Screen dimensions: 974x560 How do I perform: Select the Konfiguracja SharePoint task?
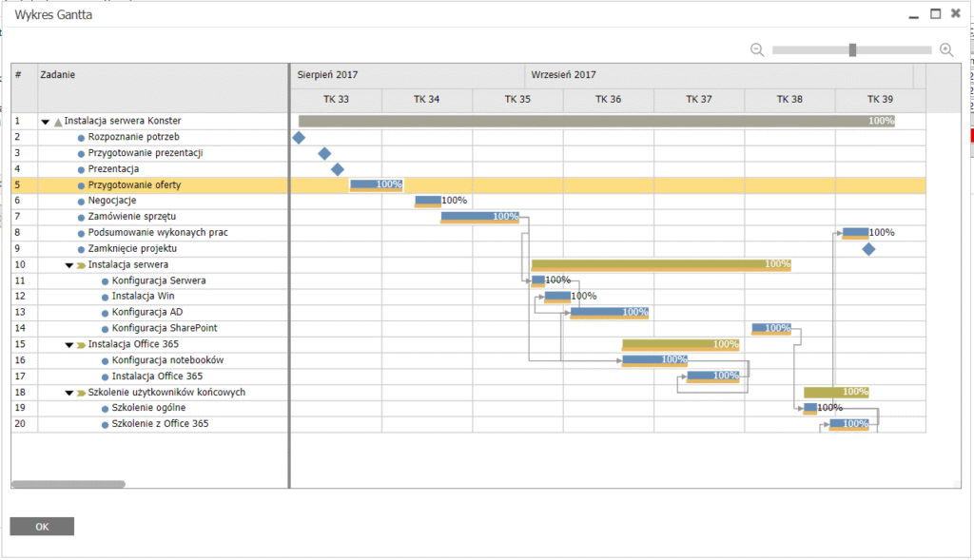coord(164,328)
